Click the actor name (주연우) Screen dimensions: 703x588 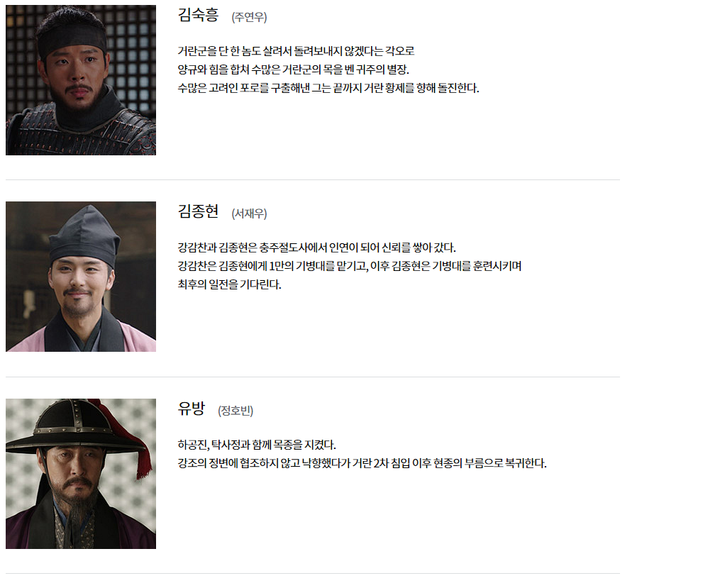coord(249,17)
